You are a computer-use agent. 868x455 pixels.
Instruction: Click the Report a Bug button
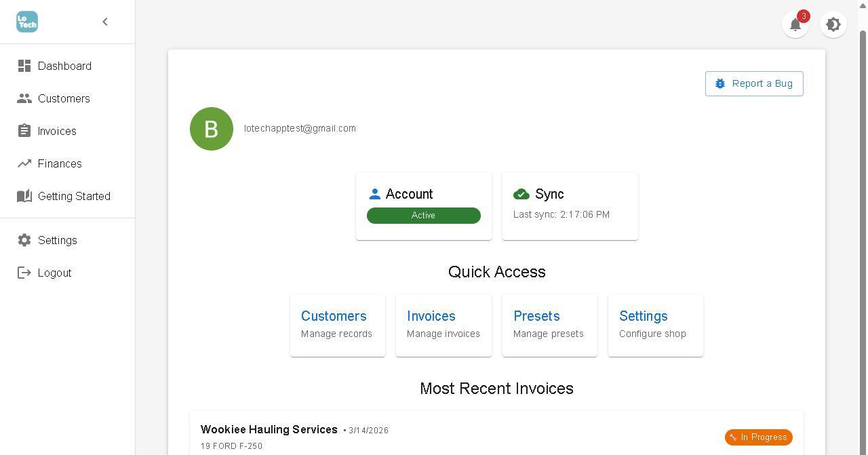pos(754,83)
